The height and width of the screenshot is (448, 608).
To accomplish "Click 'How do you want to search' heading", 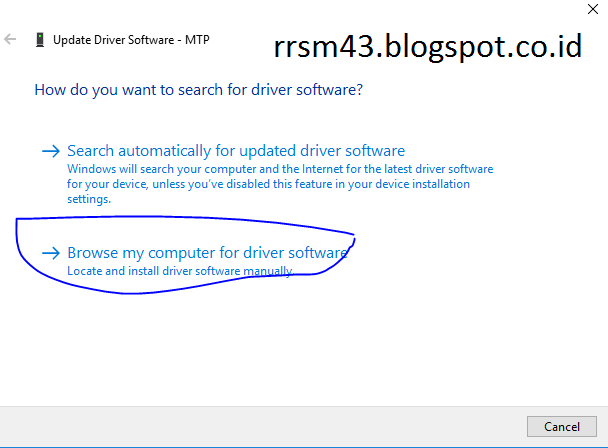I will click(199, 90).
